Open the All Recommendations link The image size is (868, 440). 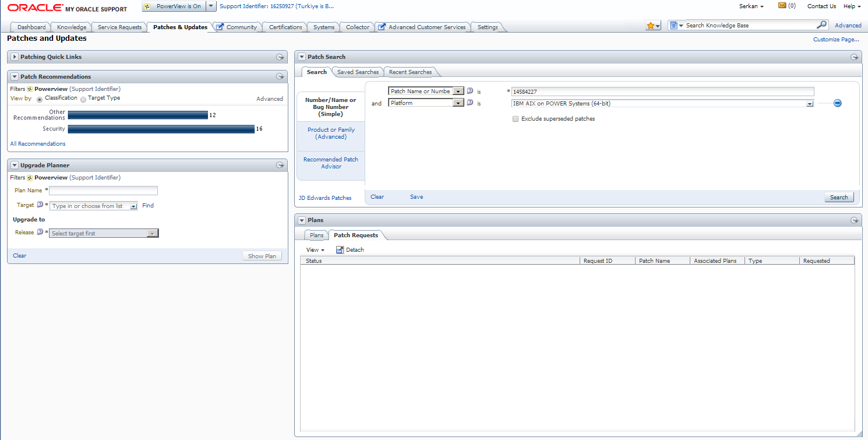(37, 143)
